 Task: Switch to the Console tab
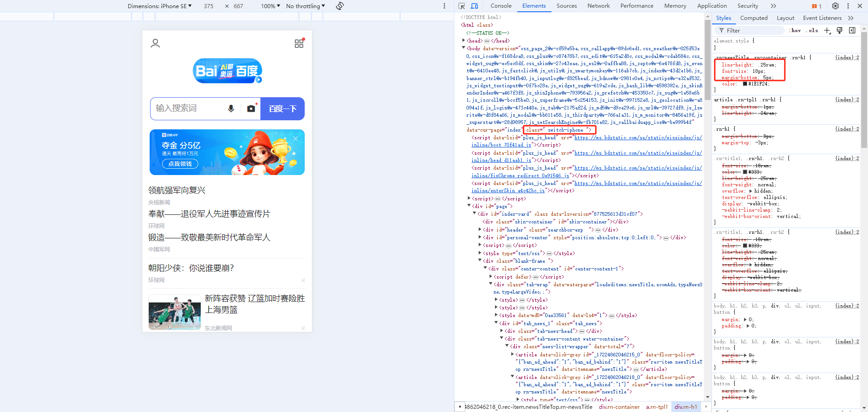[501, 6]
